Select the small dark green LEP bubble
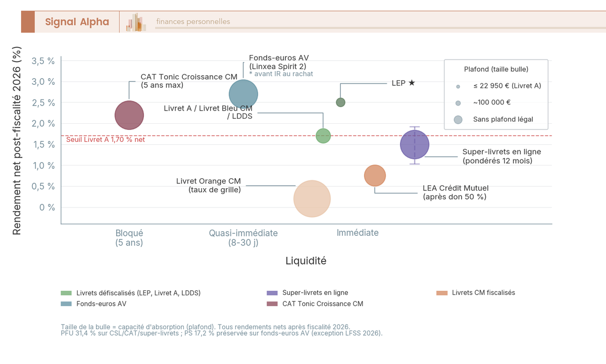This screenshot has width=606, height=364. click(x=341, y=102)
